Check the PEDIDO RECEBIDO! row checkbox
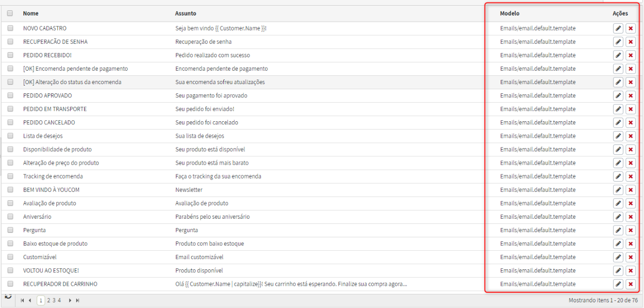Viewport: 644px width, 308px height. [x=10, y=55]
